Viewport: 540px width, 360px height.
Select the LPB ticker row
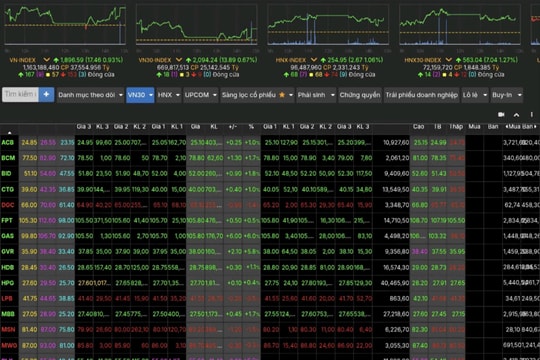coord(7,299)
